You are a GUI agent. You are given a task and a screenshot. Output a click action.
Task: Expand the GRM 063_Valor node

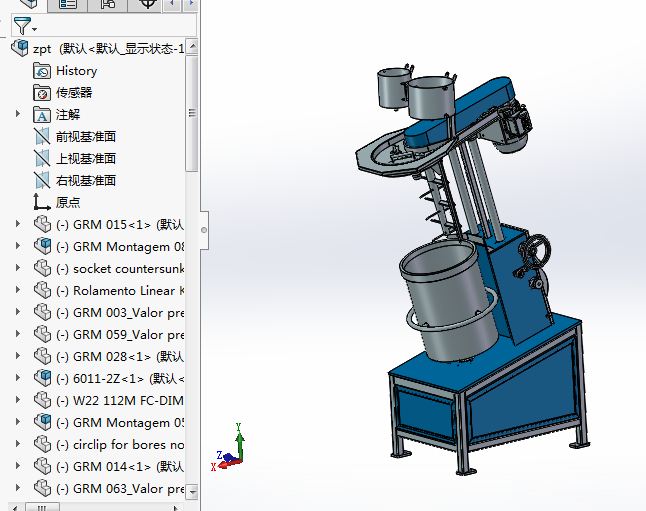pyautogui.click(x=18, y=488)
